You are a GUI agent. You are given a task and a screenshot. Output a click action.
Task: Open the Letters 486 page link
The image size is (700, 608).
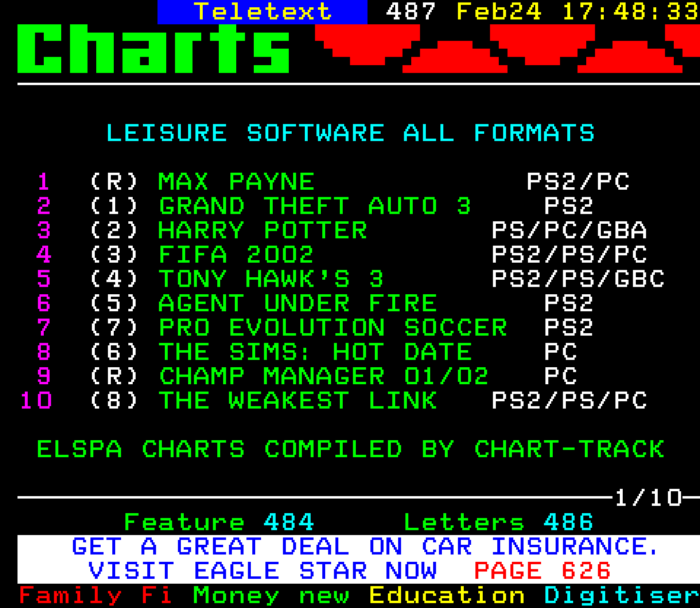point(498,522)
